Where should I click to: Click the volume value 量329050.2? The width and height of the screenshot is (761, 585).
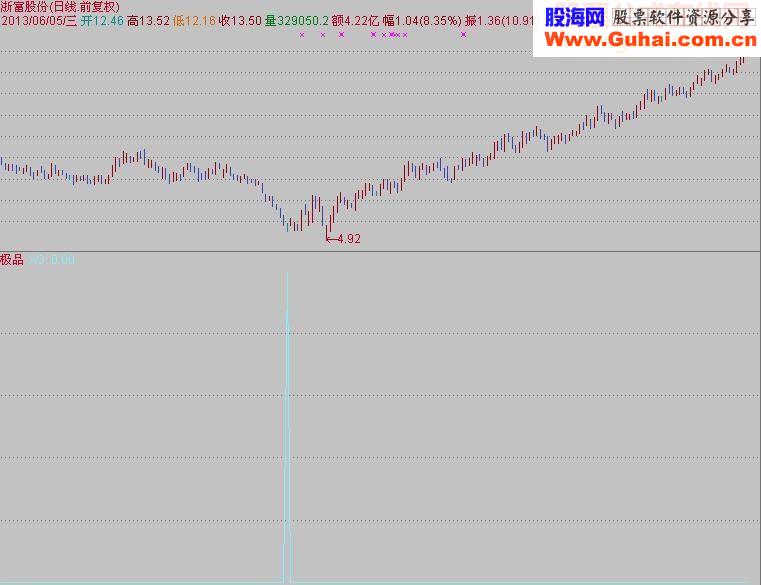[x=297, y=21]
